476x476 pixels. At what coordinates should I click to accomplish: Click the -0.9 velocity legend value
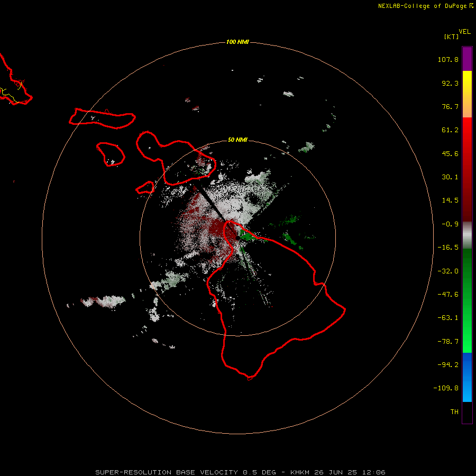click(x=450, y=224)
